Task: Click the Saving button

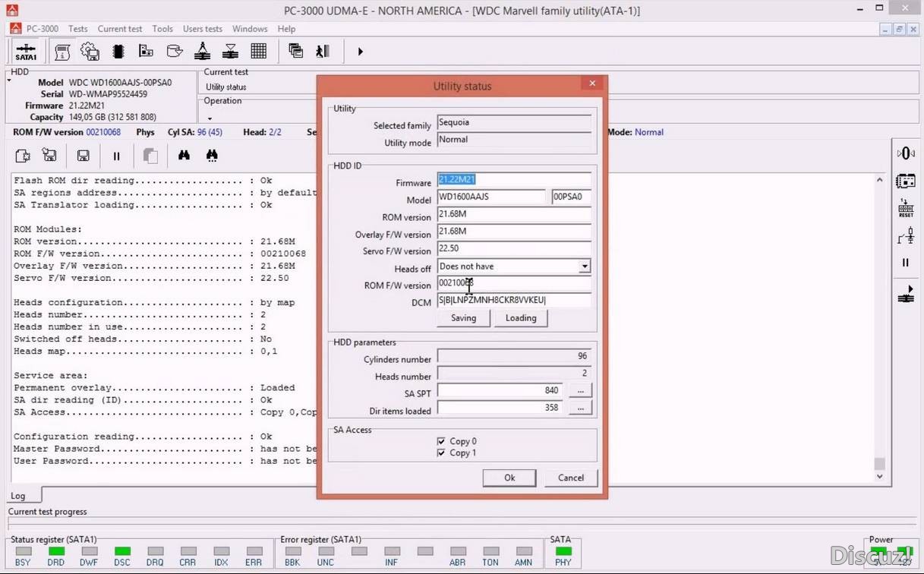Action: 464,318
